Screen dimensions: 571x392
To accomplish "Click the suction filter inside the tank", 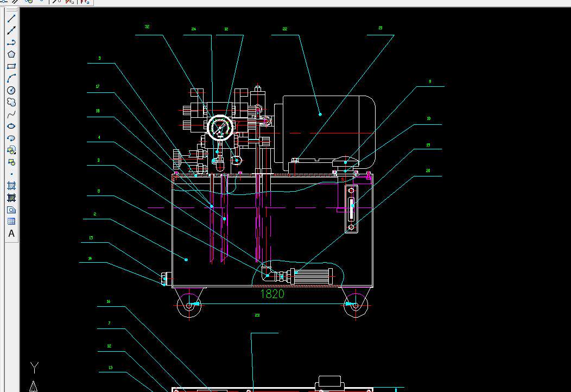I will coord(312,276).
